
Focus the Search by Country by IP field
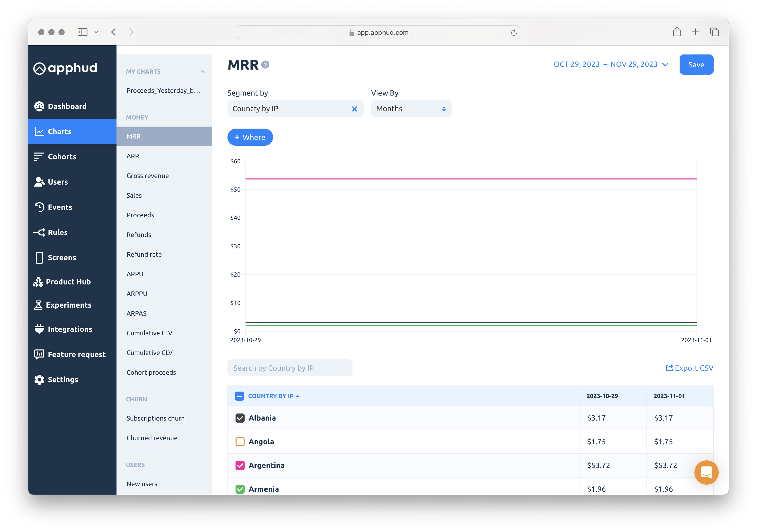(x=289, y=368)
